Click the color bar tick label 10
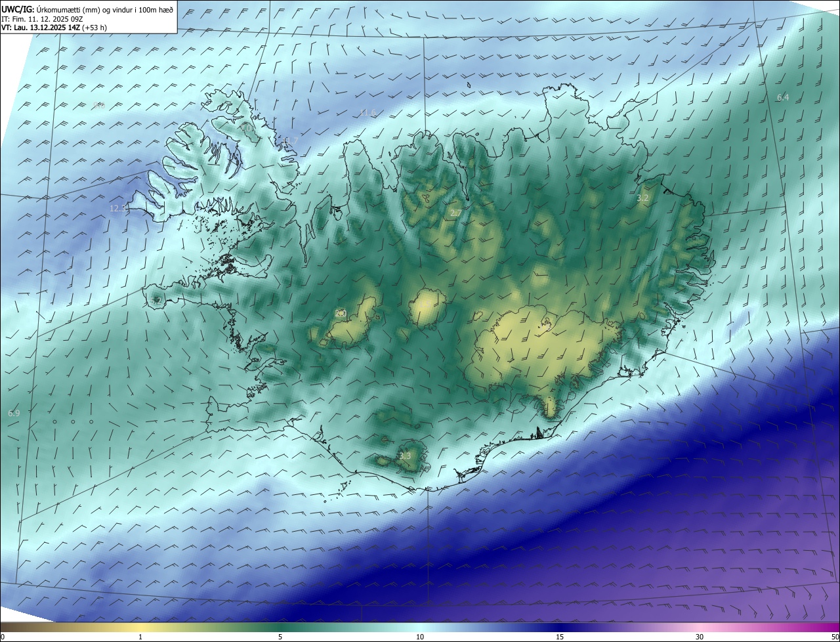 [x=420, y=637]
